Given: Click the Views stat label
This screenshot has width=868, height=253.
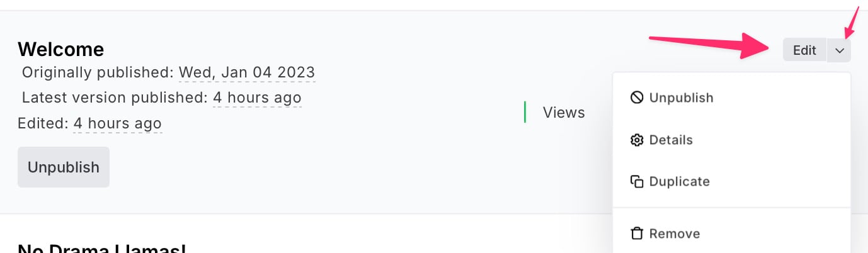Looking at the screenshot, I should [x=564, y=113].
